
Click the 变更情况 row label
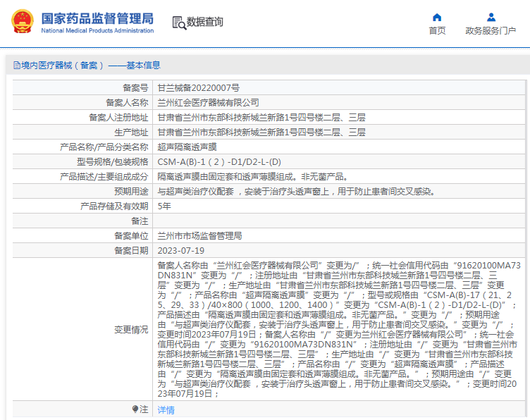pyautogui.click(x=131, y=329)
